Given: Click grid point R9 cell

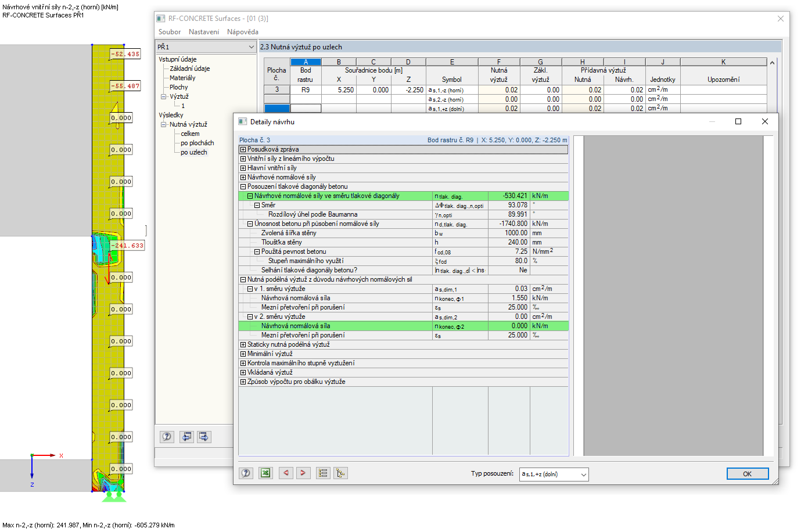Looking at the screenshot, I should (306, 90).
